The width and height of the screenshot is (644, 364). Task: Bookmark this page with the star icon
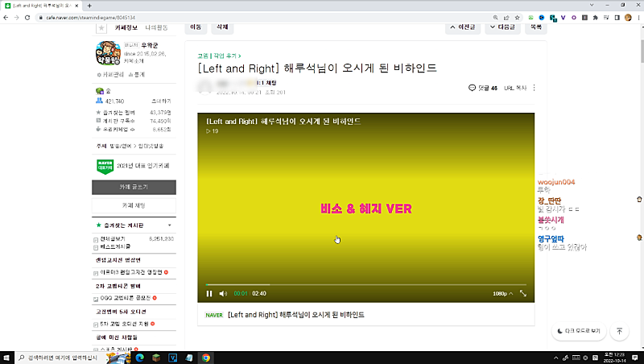tap(517, 18)
